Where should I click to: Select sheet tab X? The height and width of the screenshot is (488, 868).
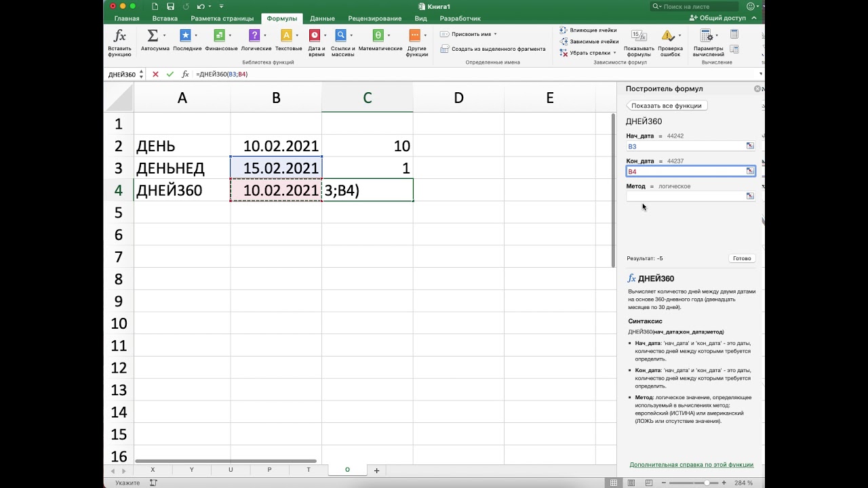pos(153,470)
